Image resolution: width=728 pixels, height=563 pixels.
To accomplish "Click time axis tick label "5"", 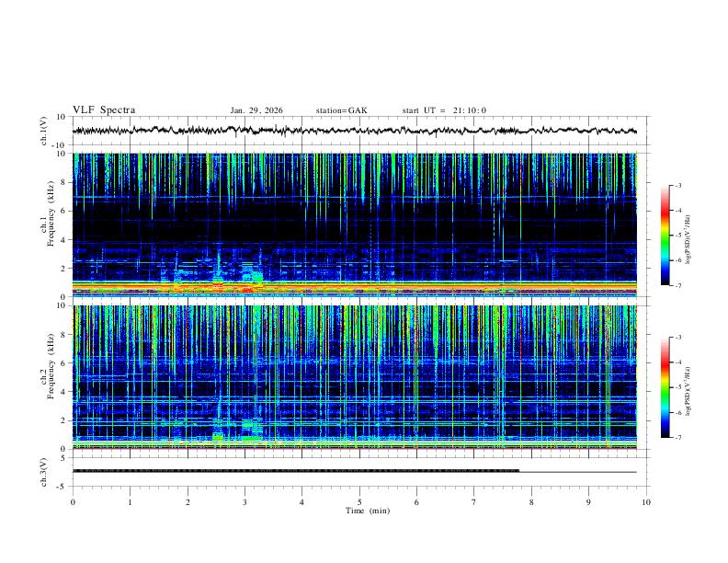I will click(359, 502).
